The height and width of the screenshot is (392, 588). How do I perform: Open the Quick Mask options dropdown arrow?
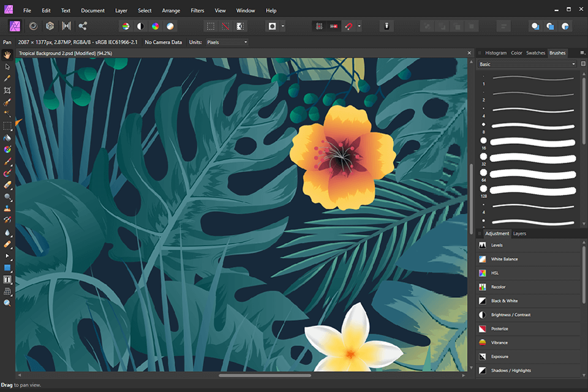tap(283, 26)
